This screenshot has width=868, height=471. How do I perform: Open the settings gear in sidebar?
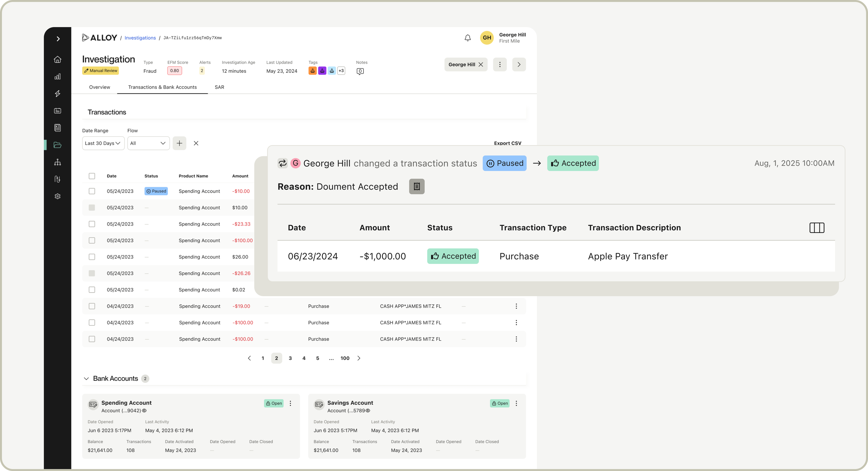click(x=58, y=196)
